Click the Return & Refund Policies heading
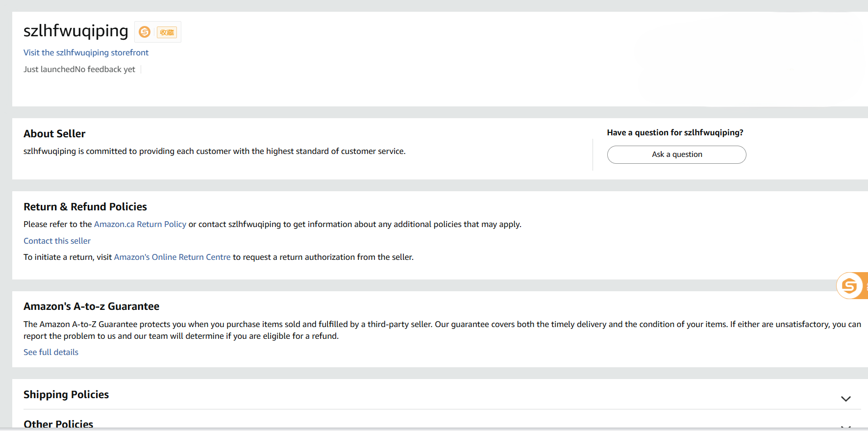 85,207
